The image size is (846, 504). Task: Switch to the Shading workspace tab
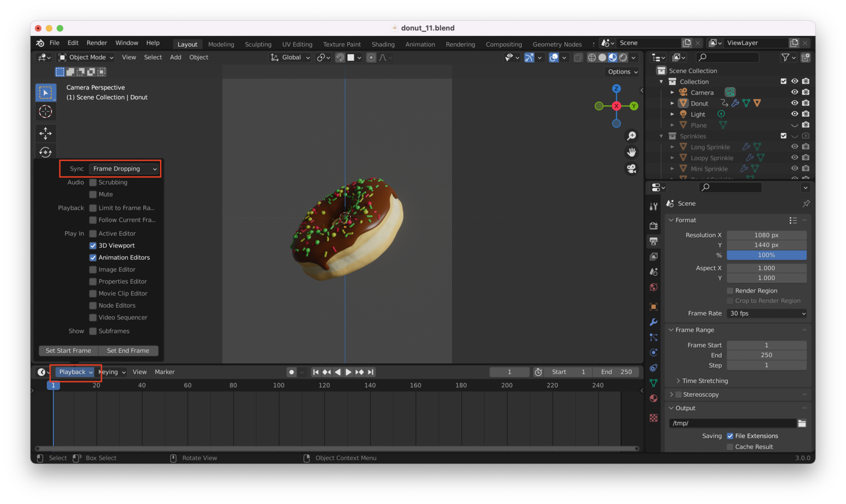tap(383, 44)
